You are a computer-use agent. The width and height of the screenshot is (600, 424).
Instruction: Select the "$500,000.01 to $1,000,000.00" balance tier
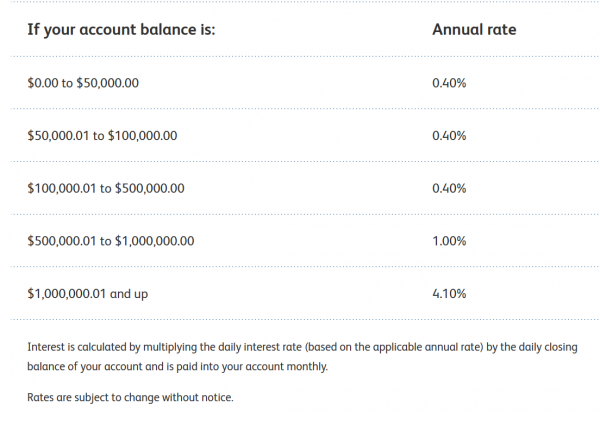coord(111,241)
